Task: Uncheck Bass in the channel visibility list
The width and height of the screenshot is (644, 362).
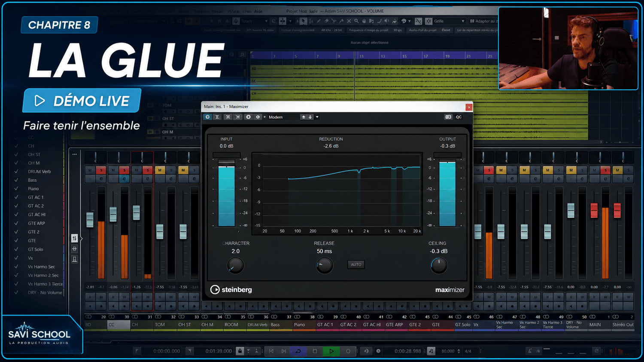Action: pyautogui.click(x=16, y=180)
